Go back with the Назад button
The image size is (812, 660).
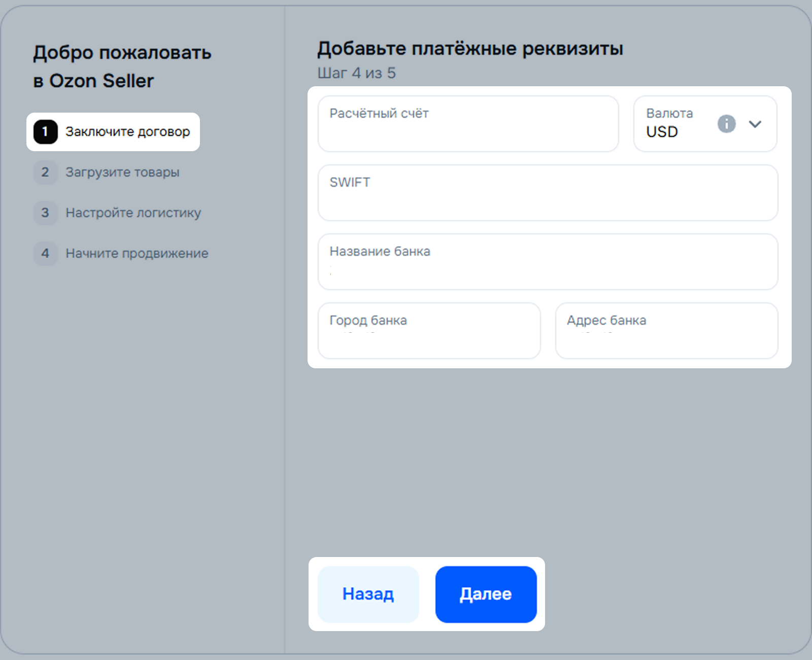click(x=368, y=594)
